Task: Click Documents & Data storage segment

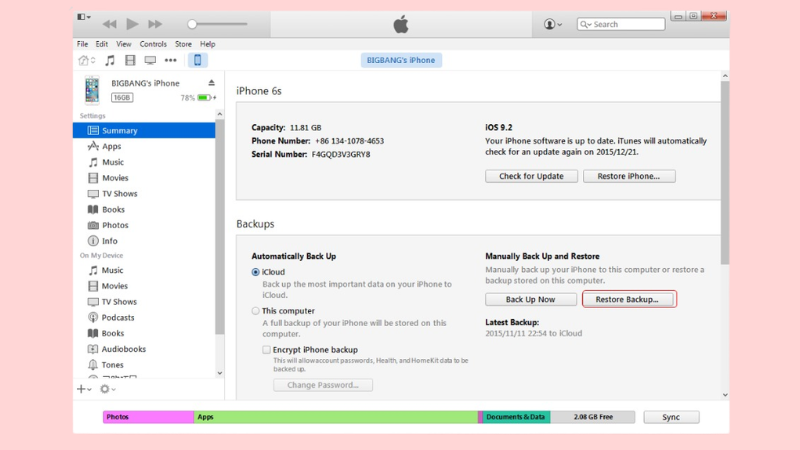Action: coord(516,417)
